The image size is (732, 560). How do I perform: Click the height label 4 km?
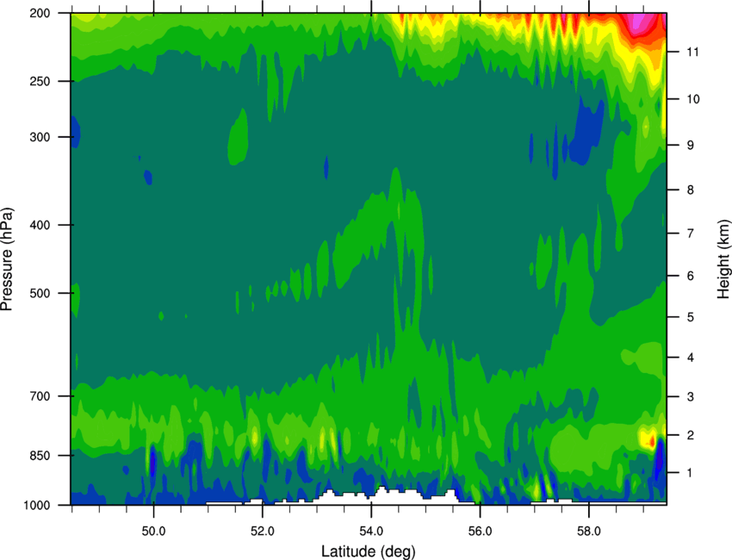click(x=691, y=358)
